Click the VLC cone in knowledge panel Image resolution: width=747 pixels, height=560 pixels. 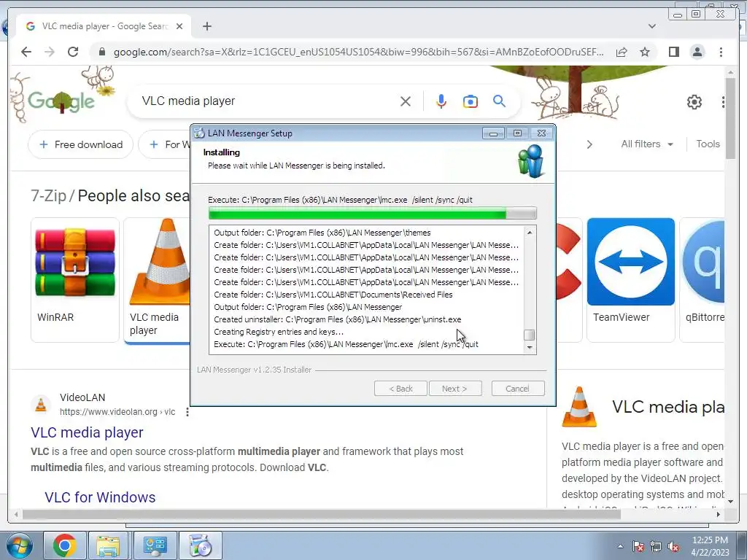coord(578,406)
